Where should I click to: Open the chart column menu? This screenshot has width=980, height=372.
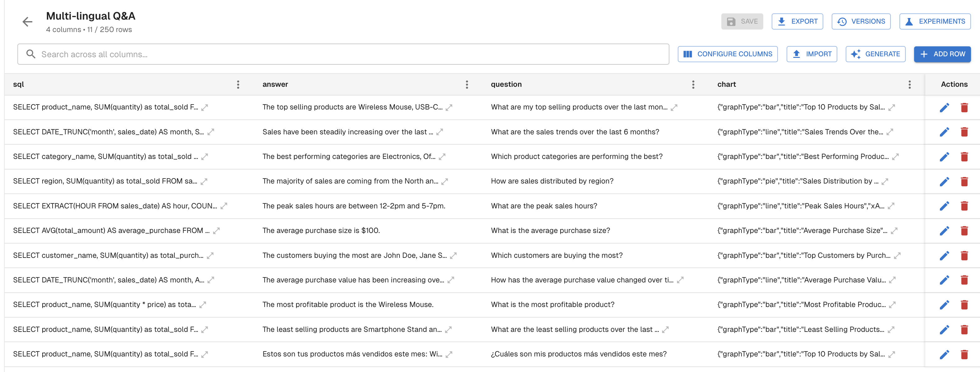pyautogui.click(x=909, y=85)
